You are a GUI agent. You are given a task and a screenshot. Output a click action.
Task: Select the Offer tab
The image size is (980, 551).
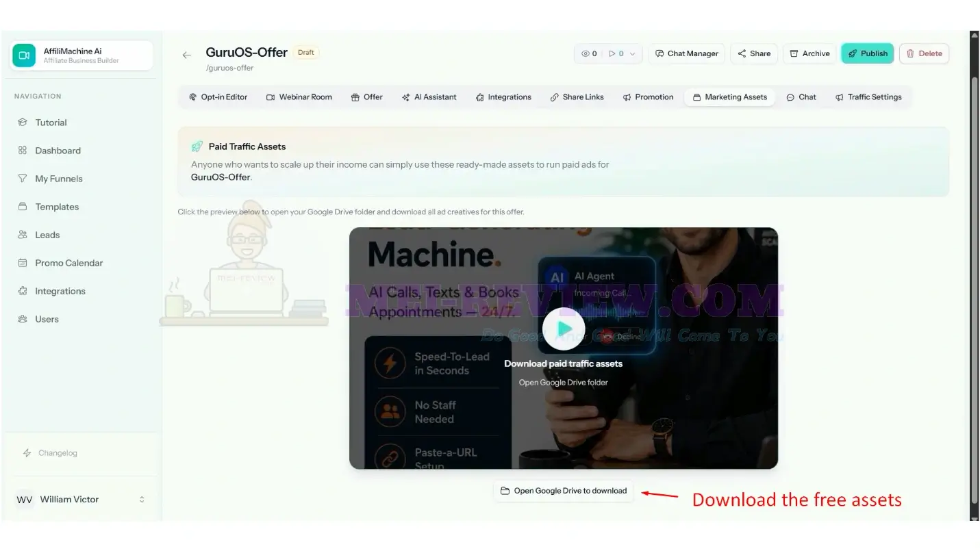[x=366, y=97]
